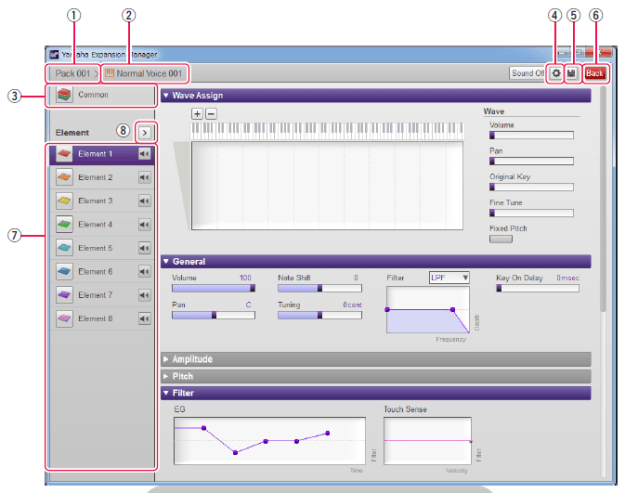Image resolution: width=625 pixels, height=493 pixels.
Task: Remove a wave with minus button
Action: pyautogui.click(x=211, y=114)
